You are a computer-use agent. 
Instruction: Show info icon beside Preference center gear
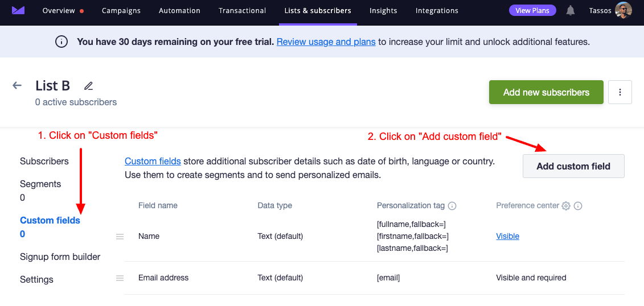tap(578, 205)
